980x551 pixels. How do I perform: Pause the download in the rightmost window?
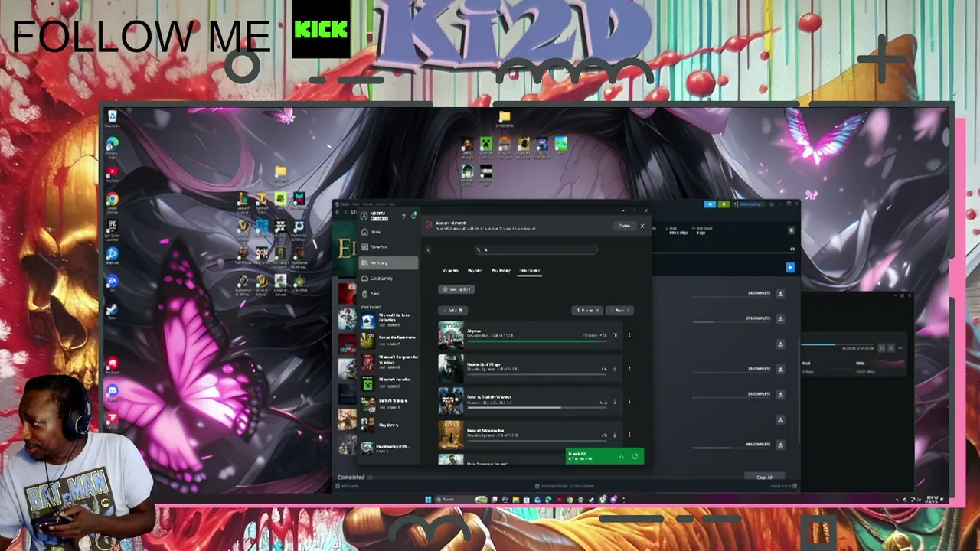[881, 348]
